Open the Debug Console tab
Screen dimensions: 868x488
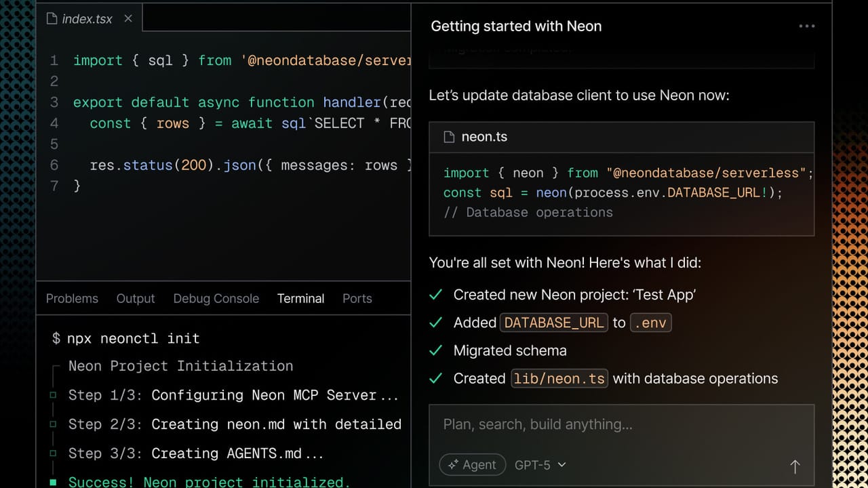point(216,299)
